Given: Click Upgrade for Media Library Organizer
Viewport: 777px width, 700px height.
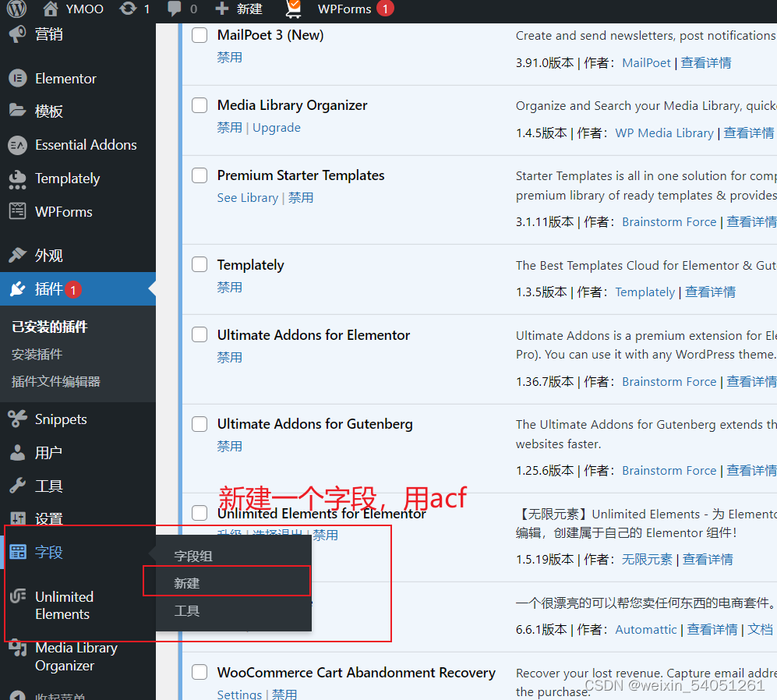Looking at the screenshot, I should tap(277, 127).
